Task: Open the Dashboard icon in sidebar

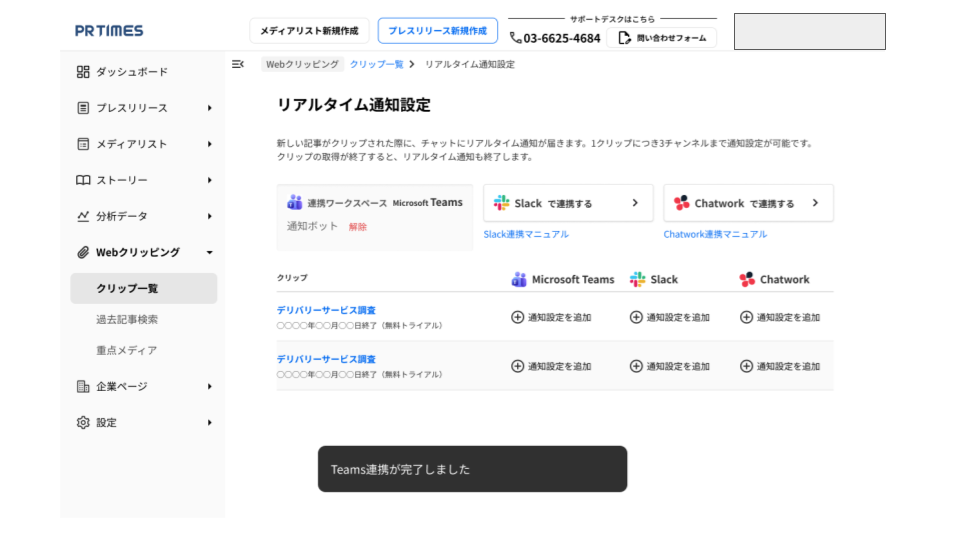Action: (83, 72)
